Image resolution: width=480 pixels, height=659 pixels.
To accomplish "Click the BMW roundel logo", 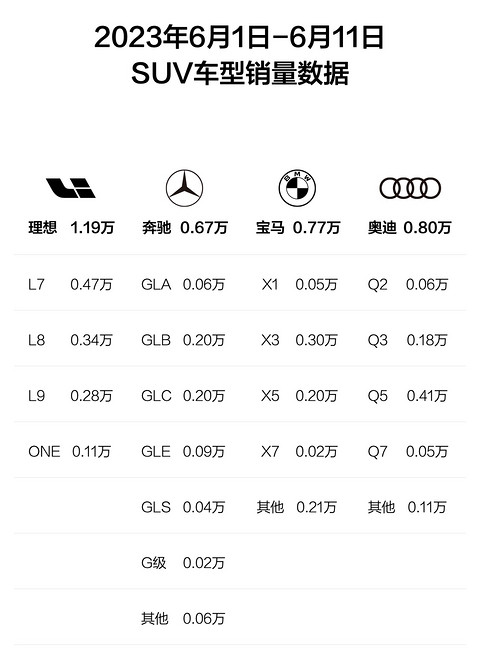I will pos(297,188).
